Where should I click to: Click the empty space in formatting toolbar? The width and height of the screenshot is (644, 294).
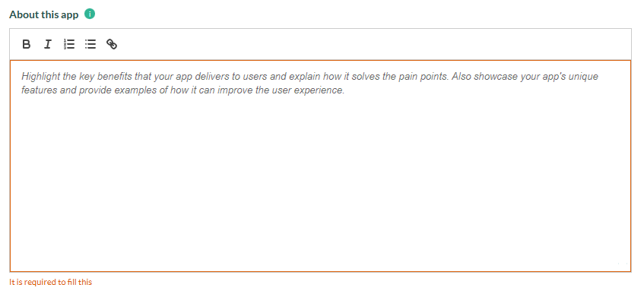tap(370, 44)
